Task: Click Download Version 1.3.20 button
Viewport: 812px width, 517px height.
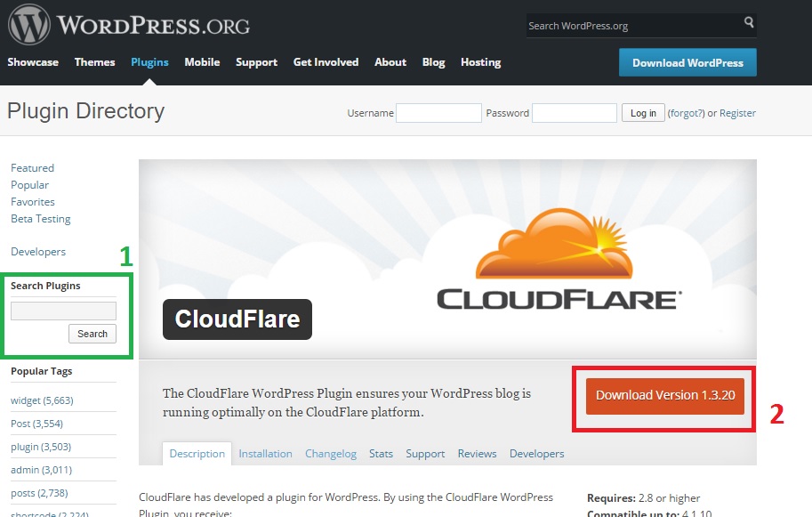Action: (x=665, y=396)
